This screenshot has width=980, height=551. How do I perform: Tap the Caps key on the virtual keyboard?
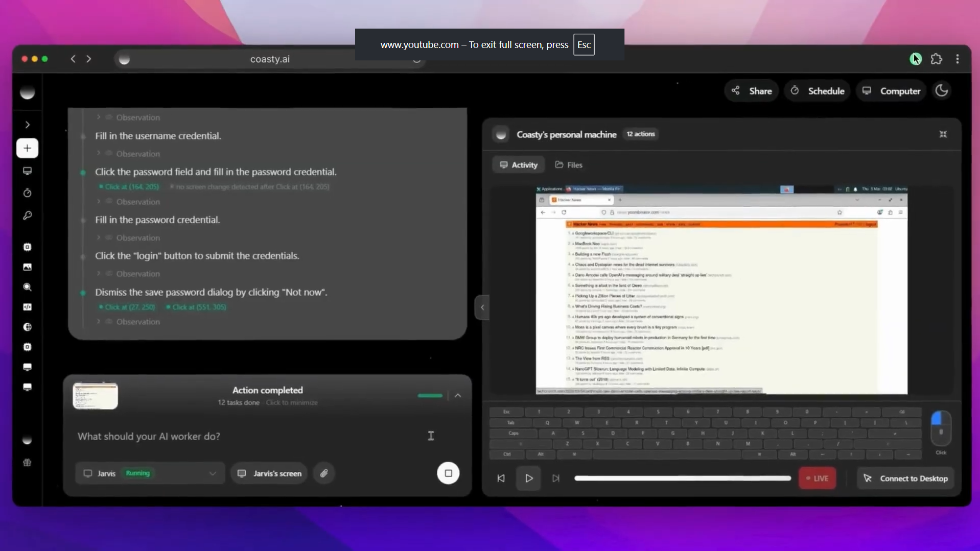click(x=513, y=433)
